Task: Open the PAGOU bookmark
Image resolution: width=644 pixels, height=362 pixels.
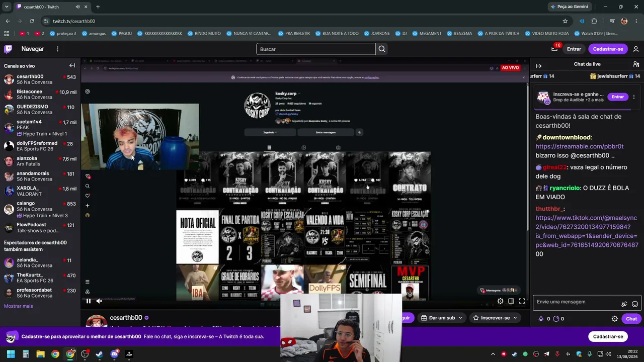Action: tap(121, 34)
